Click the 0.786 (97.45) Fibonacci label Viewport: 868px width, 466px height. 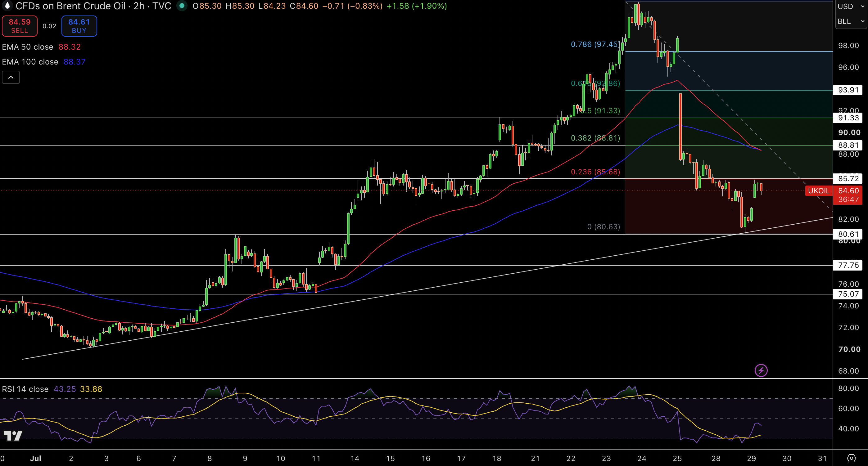(x=595, y=44)
